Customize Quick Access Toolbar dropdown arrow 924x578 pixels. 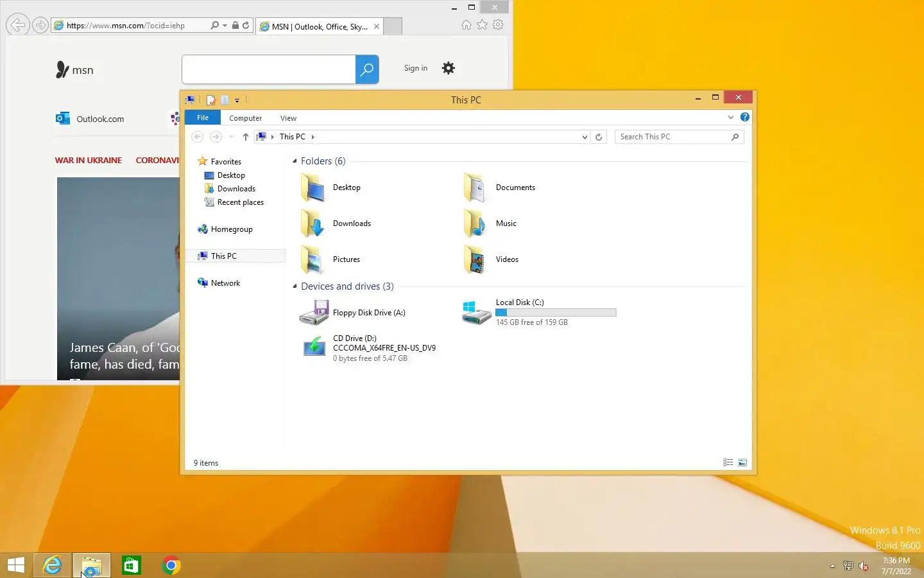tap(237, 100)
